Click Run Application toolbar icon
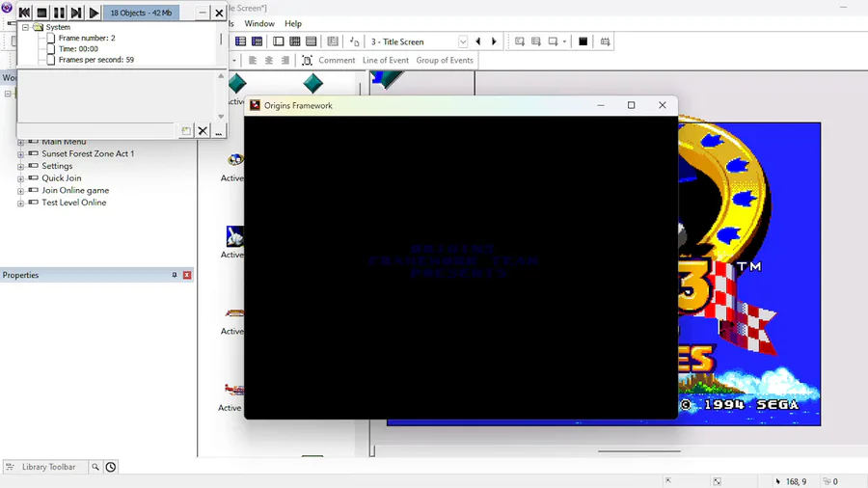Screen dimensions: 868x488 pyautogui.click(x=536, y=41)
